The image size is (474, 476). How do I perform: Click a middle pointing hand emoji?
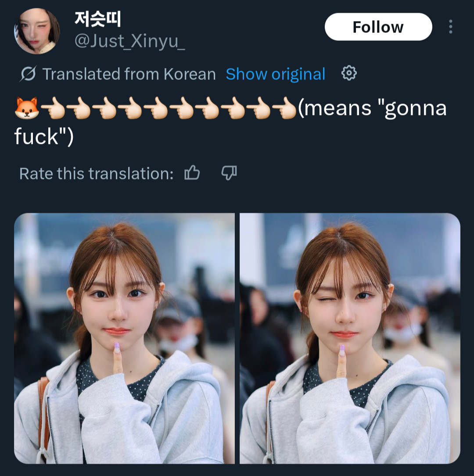click(x=156, y=108)
